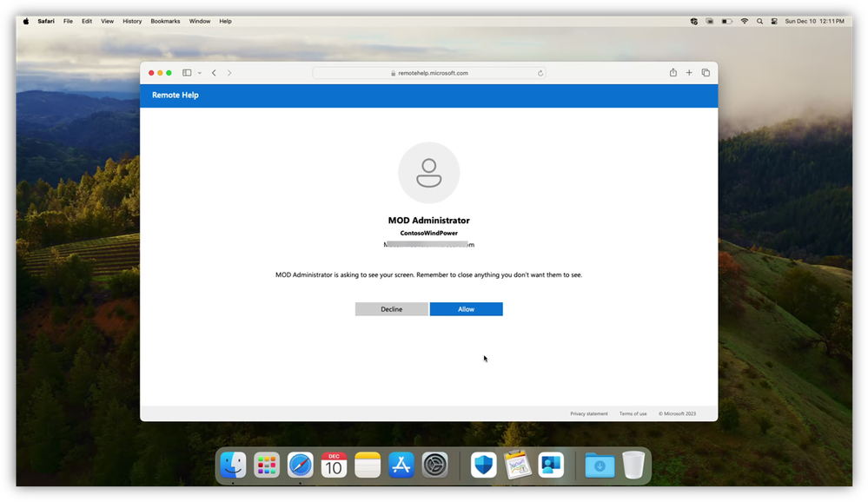Open Finder from the Dock
The width and height of the screenshot is (868, 502).
point(233,465)
